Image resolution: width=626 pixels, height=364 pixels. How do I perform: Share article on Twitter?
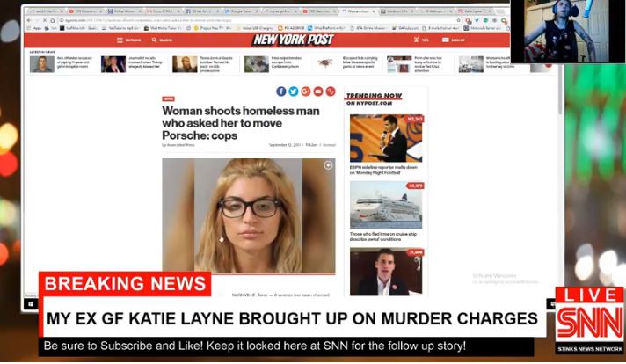(x=294, y=91)
